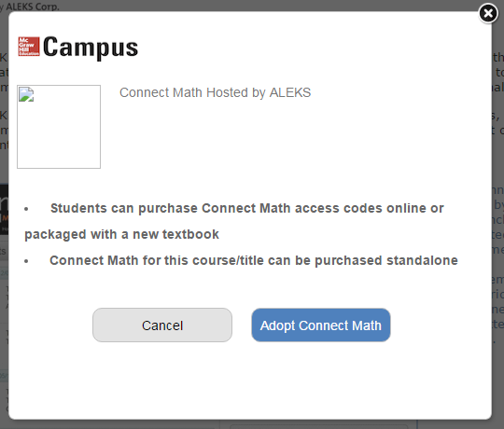
Task: Click the bullet dot before 'Students can purchase'
Action: coord(26,209)
